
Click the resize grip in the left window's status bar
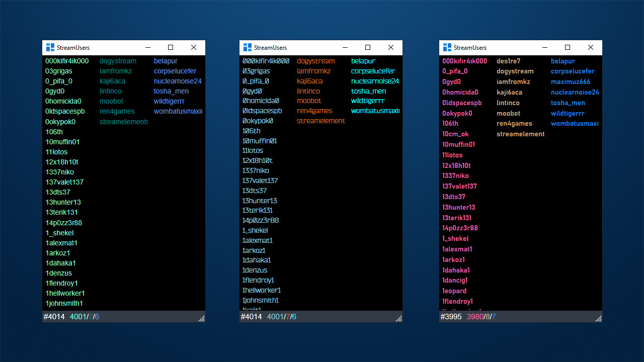[x=201, y=318]
